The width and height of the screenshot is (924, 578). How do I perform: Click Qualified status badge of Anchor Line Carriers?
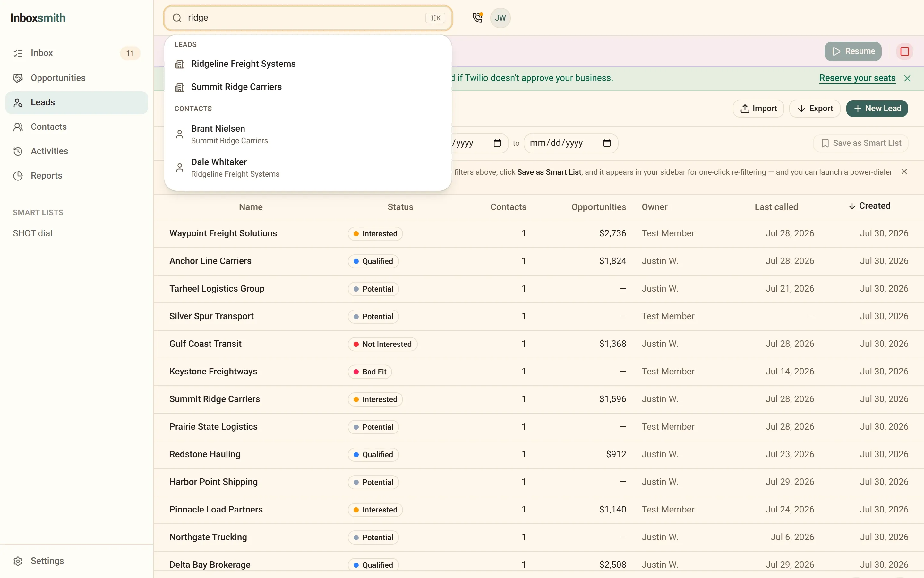(373, 261)
